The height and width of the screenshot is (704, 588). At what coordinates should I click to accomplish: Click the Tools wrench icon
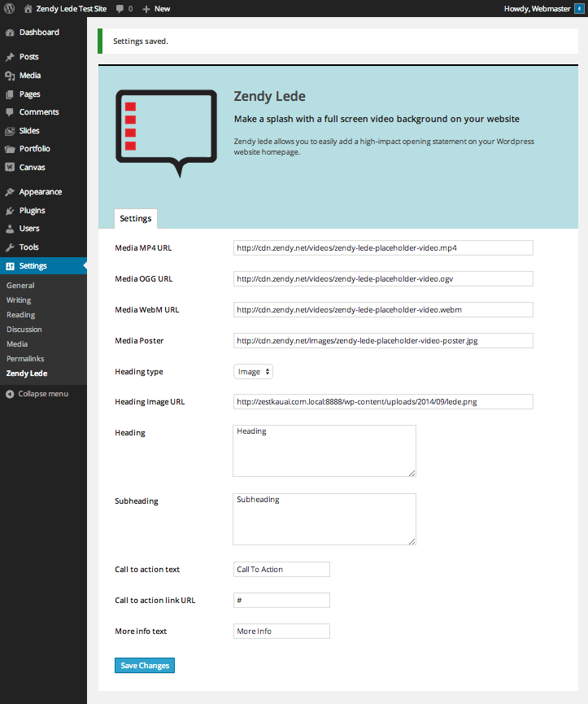[10, 247]
